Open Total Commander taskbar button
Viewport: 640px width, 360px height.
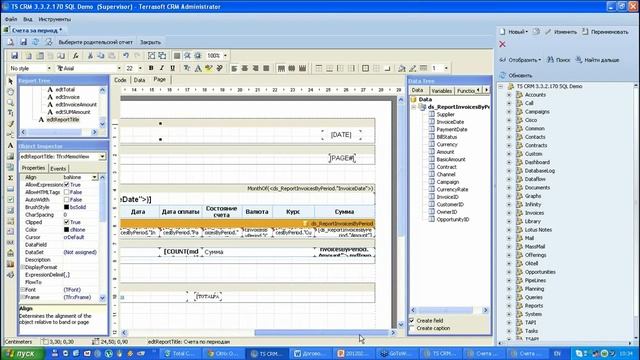[x=180, y=353]
